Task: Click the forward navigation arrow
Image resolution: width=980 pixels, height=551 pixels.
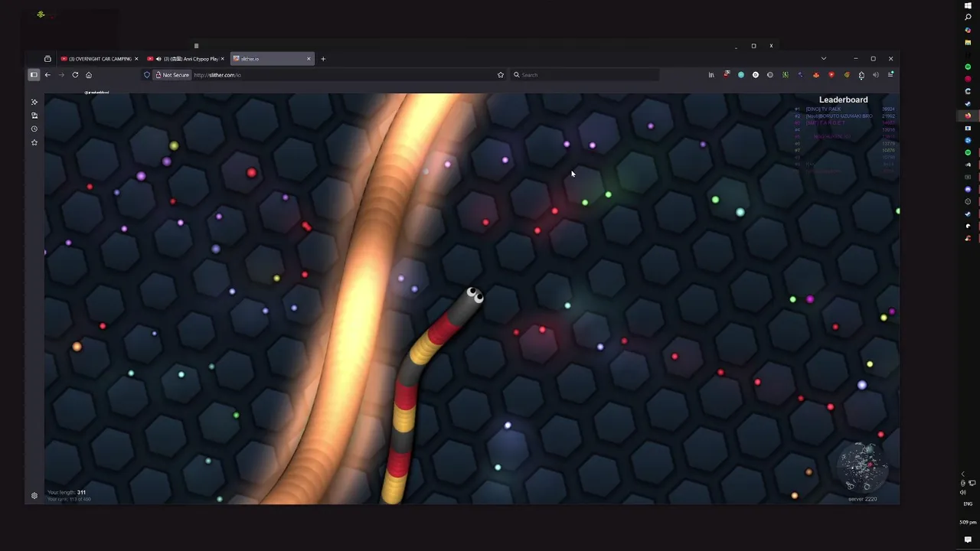Action: (x=61, y=75)
